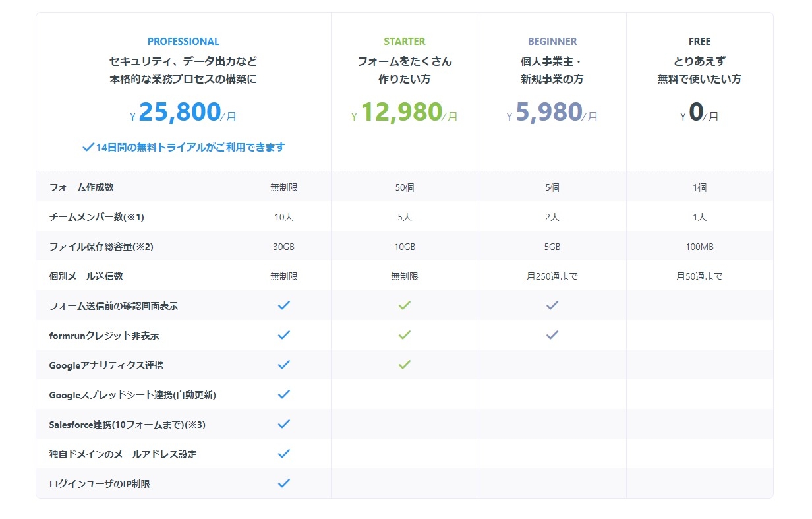The width and height of the screenshot is (812, 519).
Task: Select the PROFESSIONAL plan heading
Action: click(183, 42)
